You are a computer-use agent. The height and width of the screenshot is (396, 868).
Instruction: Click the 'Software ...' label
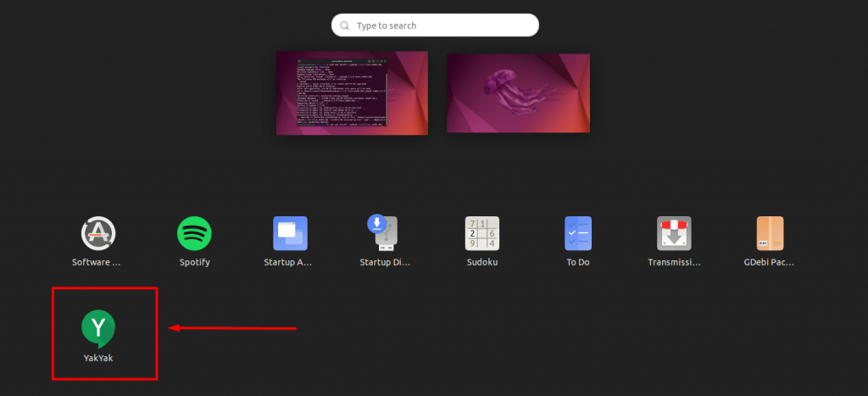[x=97, y=263]
